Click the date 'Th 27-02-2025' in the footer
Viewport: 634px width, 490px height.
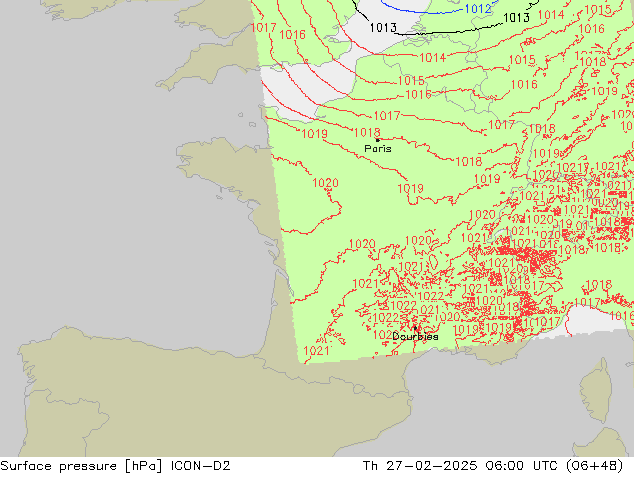[420, 466]
